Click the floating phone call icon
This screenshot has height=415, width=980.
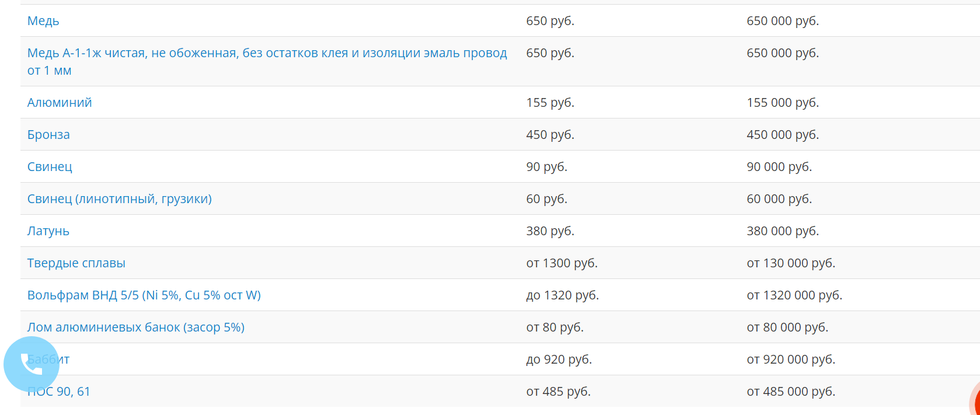31,364
